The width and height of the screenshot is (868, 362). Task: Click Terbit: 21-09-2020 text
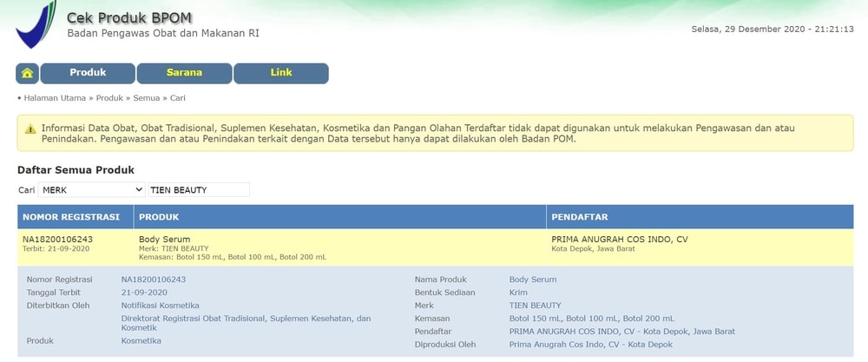[x=56, y=248]
